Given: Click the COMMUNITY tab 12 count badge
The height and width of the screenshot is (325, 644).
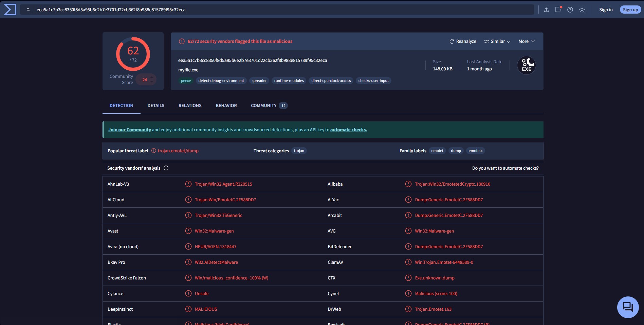Looking at the screenshot, I should point(283,106).
